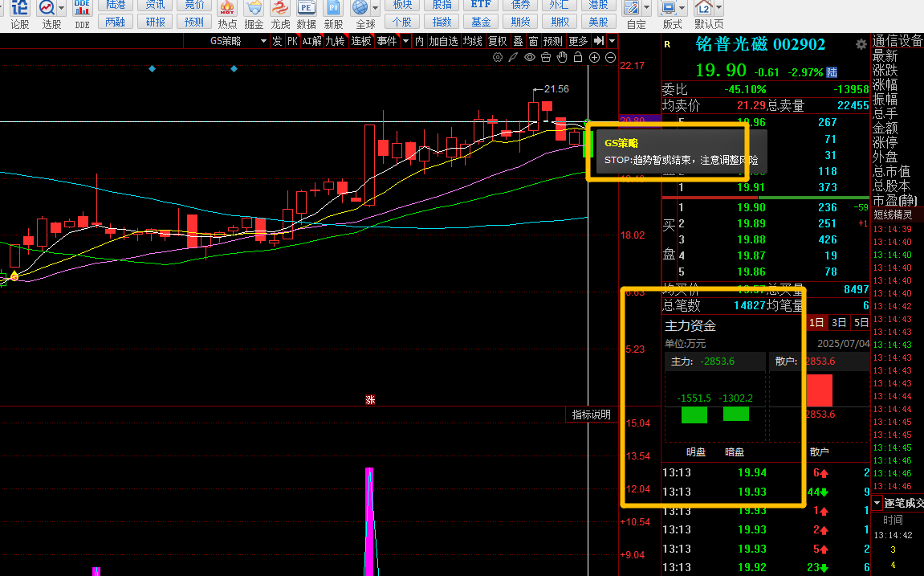This screenshot has width=924, height=576.
Task: Open the 选股 dropdown arrow
Action: click(x=61, y=8)
